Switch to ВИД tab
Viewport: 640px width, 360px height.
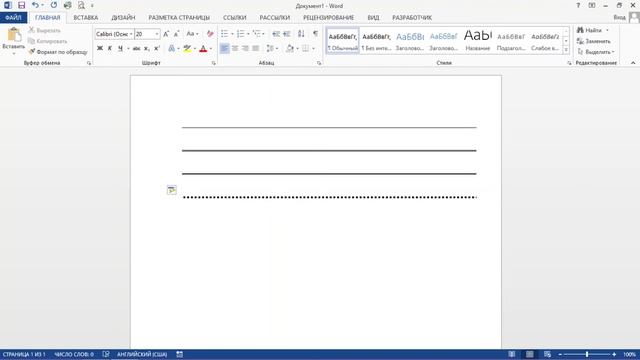pos(373,18)
